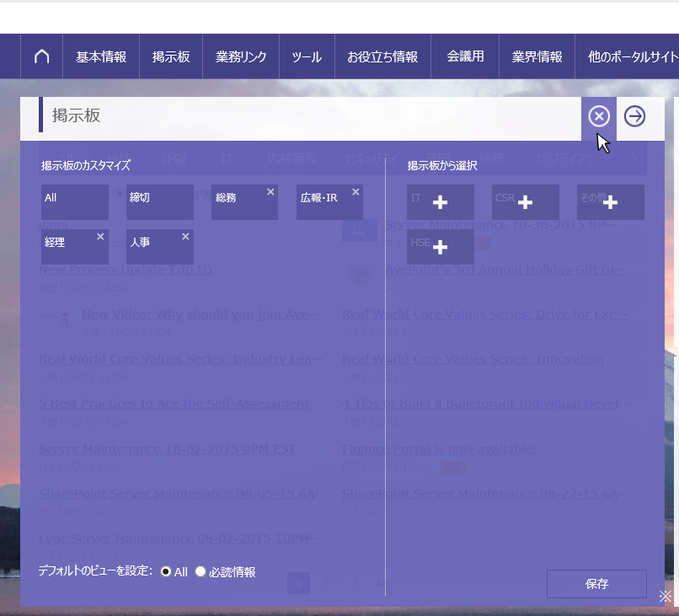The image size is (679, 616).
Task: Click the resize handle icon at panel corner
Action: [666, 597]
